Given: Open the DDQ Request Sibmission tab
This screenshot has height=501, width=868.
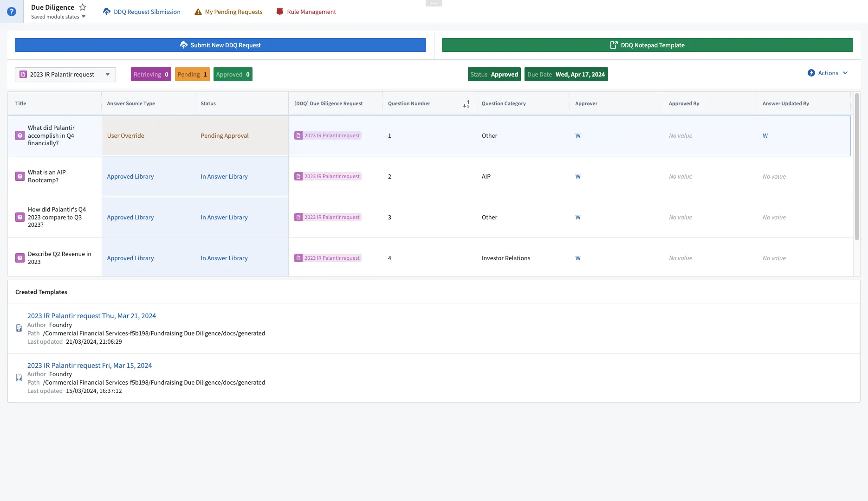Looking at the screenshot, I should [x=142, y=12].
